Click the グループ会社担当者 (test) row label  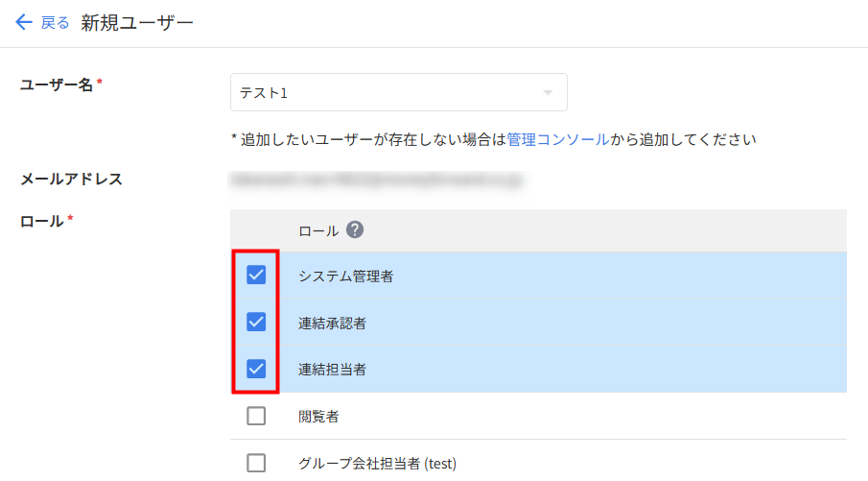point(377,465)
